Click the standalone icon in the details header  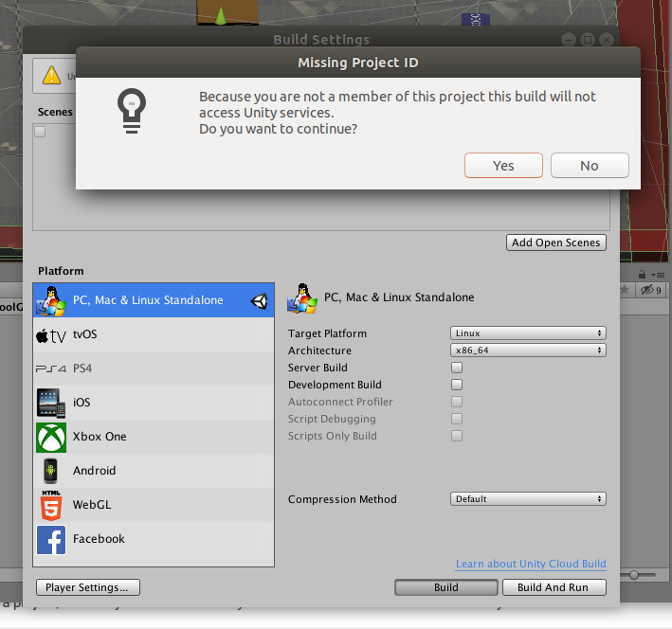tap(302, 298)
